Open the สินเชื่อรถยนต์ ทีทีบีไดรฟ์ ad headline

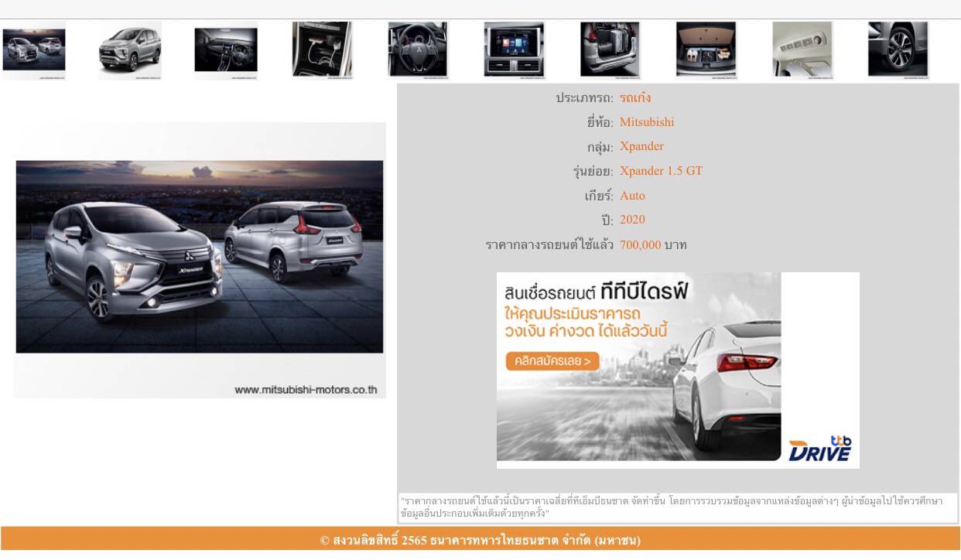pyautogui.click(x=596, y=292)
